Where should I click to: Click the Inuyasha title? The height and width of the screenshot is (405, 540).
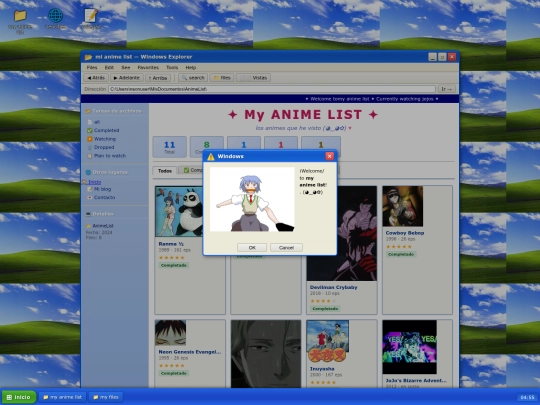(322, 369)
